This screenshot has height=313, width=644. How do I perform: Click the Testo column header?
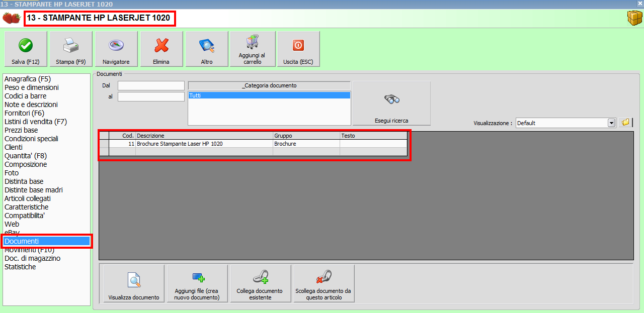pos(373,136)
